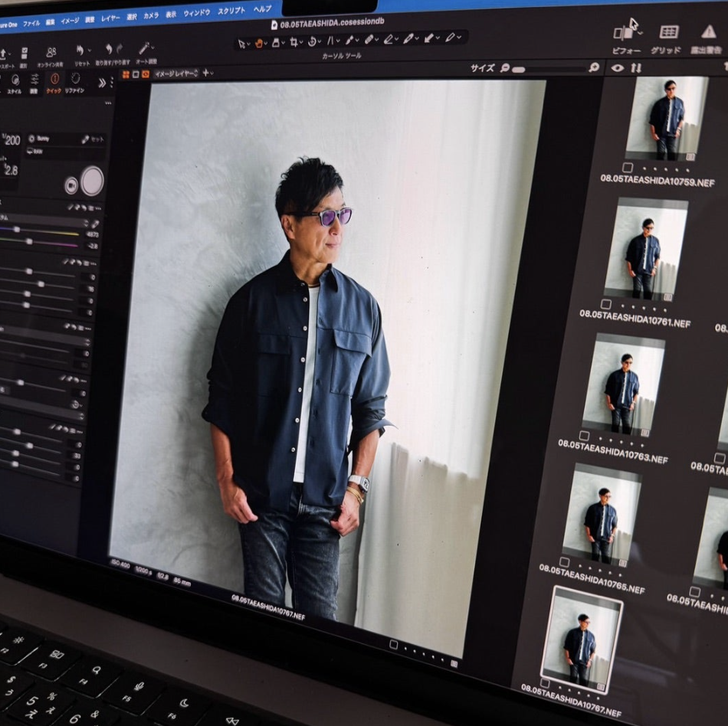Click the zoom-out magnifier beside サイズ
Screen dimensions: 728x726
tap(505, 69)
